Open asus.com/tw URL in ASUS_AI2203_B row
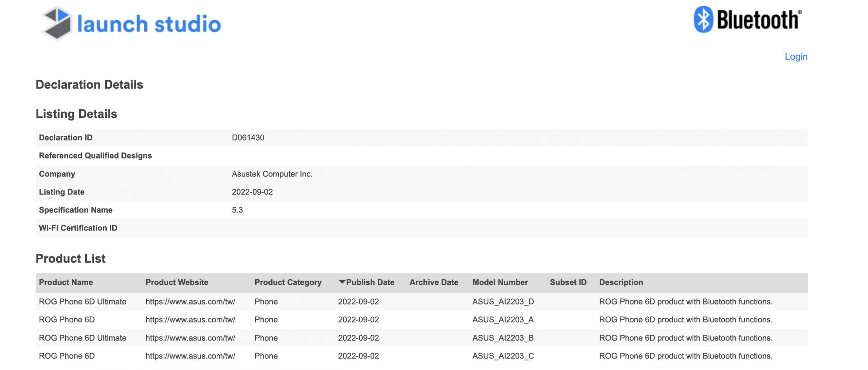This screenshot has width=868, height=370. click(x=190, y=338)
